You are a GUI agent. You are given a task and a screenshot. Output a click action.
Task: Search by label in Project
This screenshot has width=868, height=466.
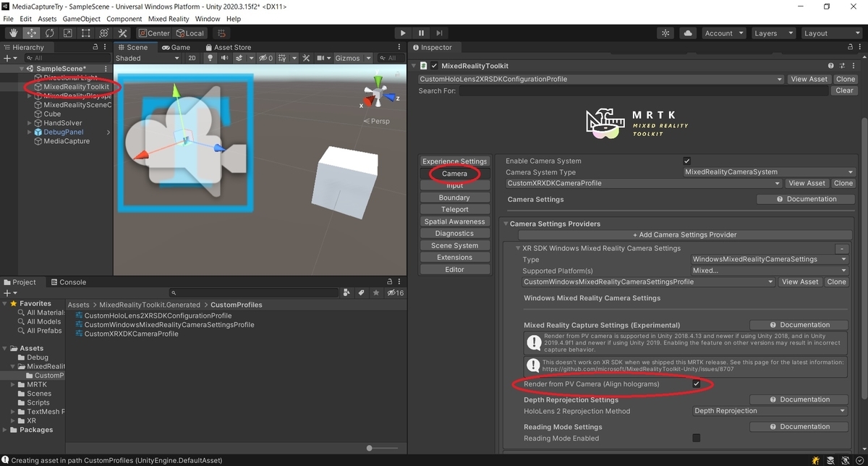click(362, 293)
